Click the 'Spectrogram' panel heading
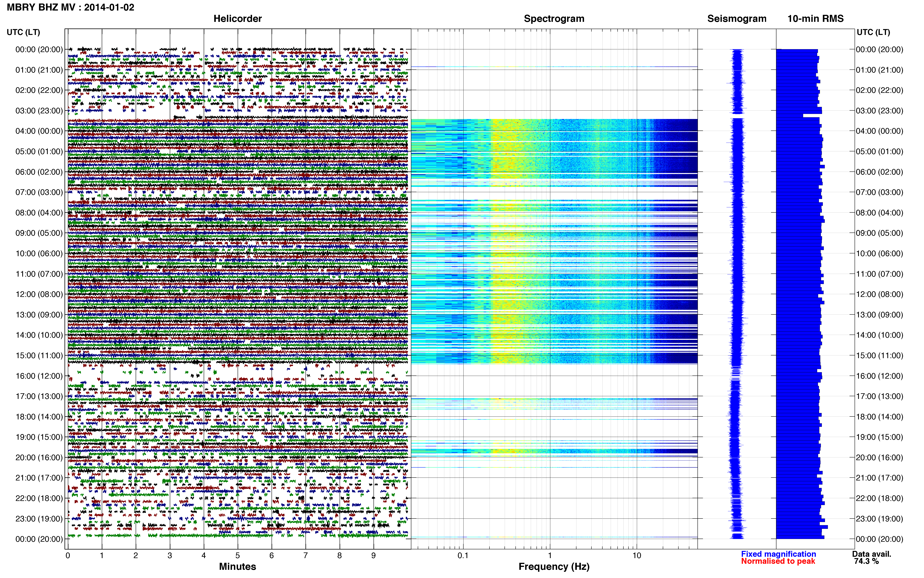 [554, 18]
